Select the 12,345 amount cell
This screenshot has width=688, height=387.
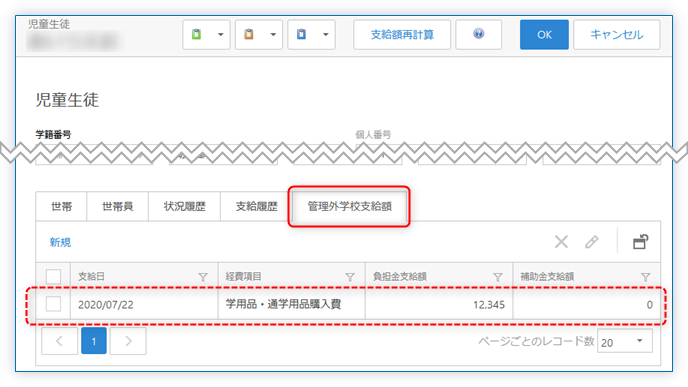[439, 305]
